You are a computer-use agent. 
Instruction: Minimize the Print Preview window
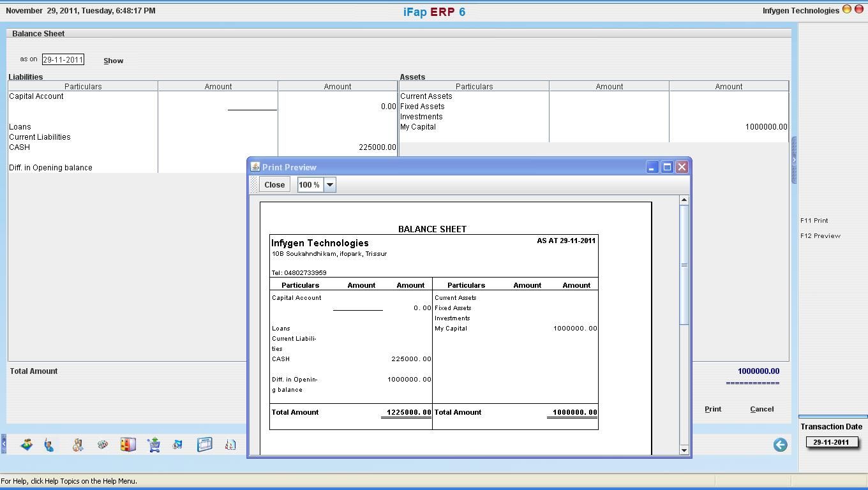pyautogui.click(x=652, y=167)
